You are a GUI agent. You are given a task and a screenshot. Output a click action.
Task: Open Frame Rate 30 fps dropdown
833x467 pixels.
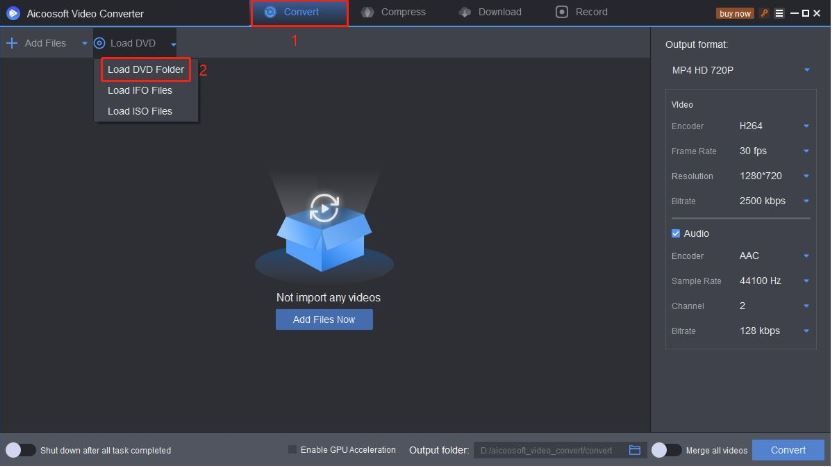(x=774, y=151)
